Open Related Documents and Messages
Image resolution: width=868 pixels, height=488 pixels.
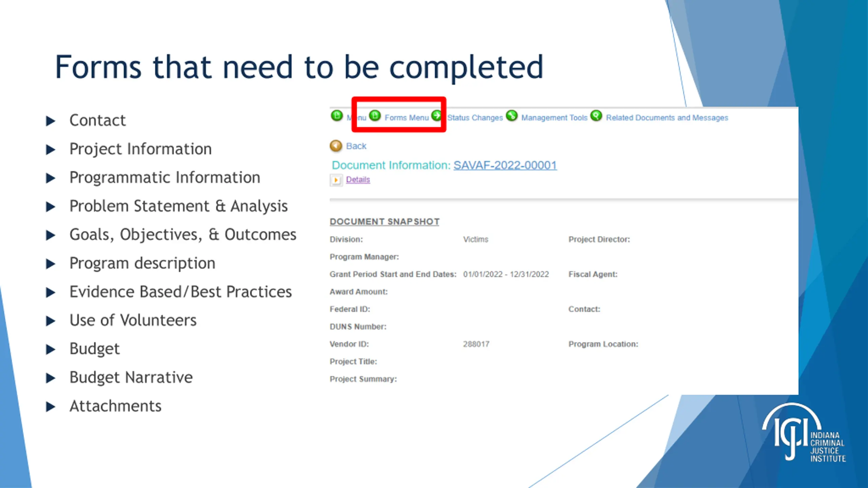[x=667, y=118]
